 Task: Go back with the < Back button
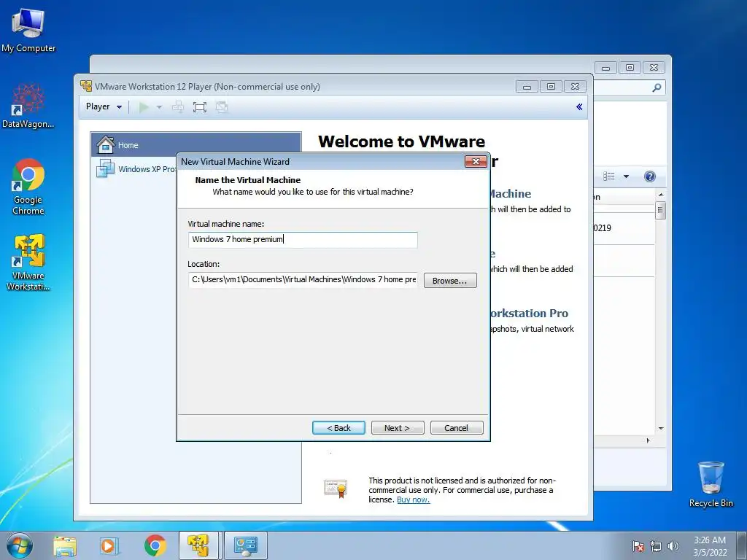click(338, 427)
